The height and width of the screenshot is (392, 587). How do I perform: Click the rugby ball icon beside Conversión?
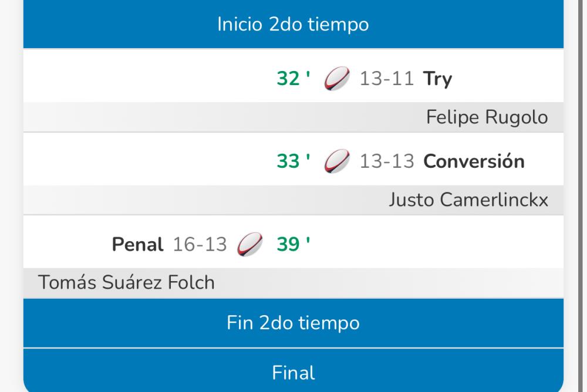tap(337, 161)
